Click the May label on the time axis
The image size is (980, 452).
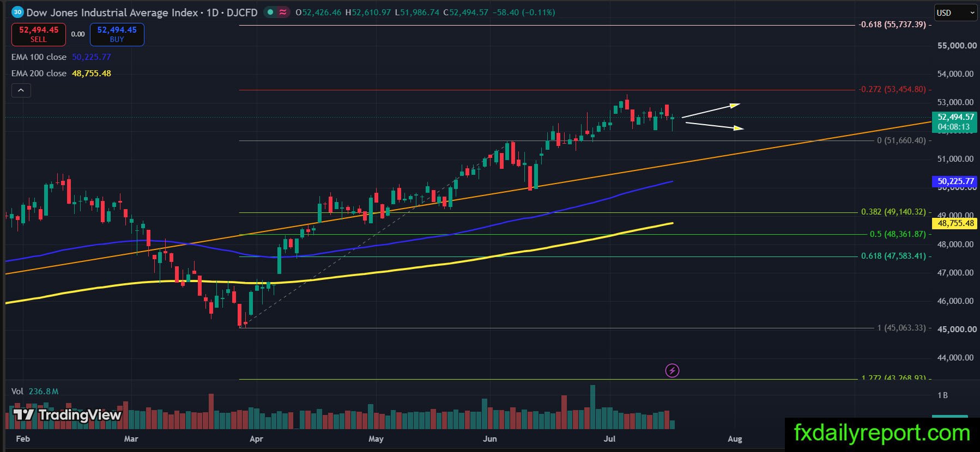click(x=376, y=439)
